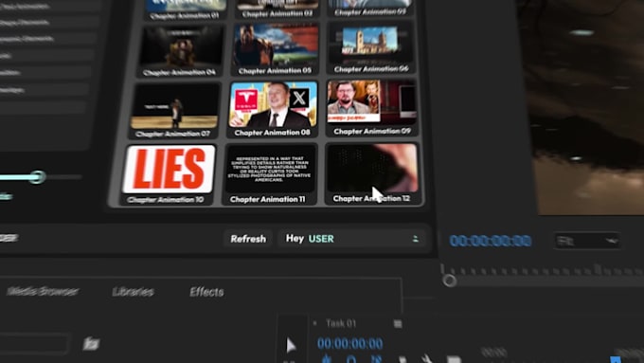The image size is (644, 363).
Task: Click the teal slider handle on the left panel
Action: [x=37, y=177]
